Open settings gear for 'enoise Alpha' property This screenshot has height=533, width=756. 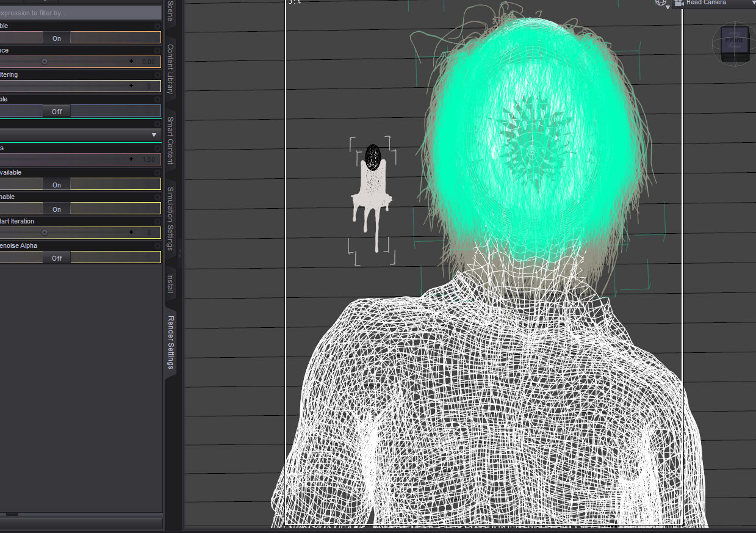click(157, 246)
